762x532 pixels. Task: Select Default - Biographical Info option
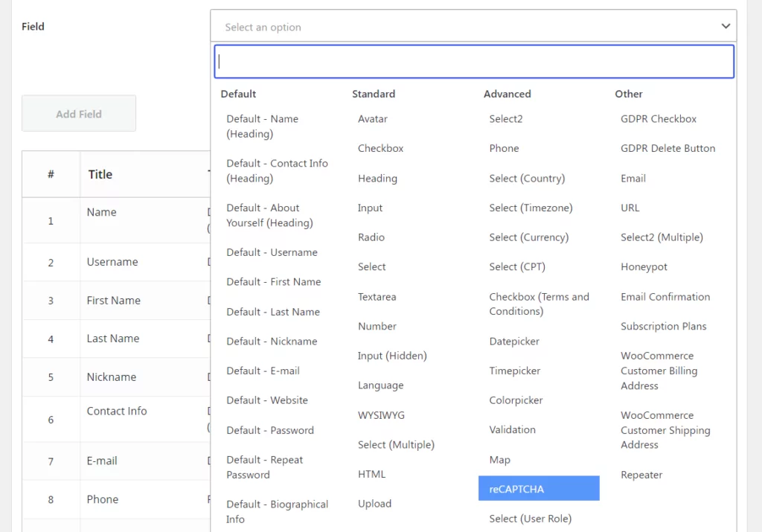pyautogui.click(x=277, y=512)
